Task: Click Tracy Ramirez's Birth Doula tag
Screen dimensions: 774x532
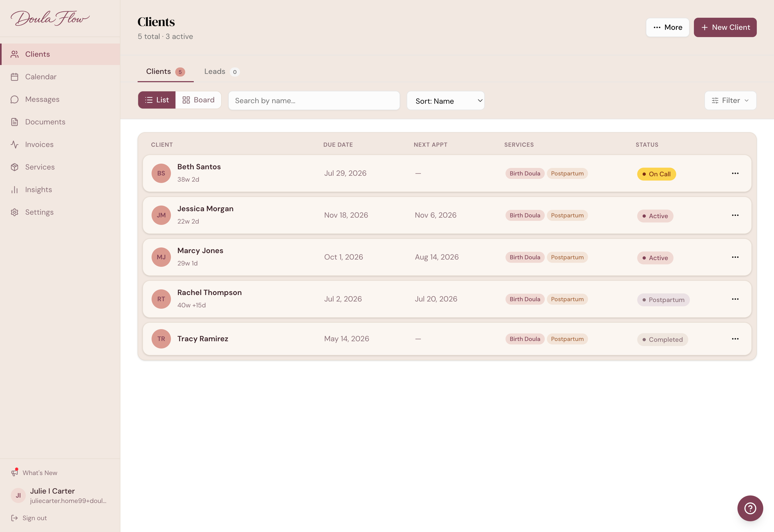Action: (x=525, y=339)
